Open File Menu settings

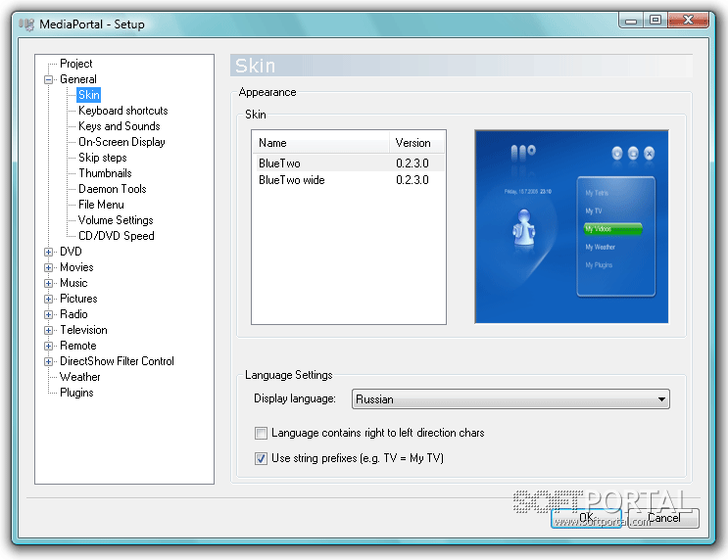pos(101,205)
